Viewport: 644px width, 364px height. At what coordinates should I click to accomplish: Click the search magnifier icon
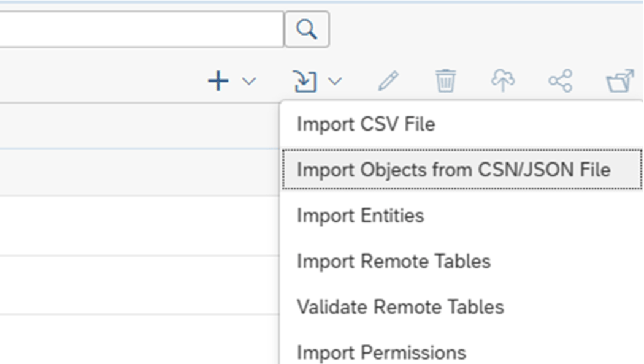tap(307, 29)
